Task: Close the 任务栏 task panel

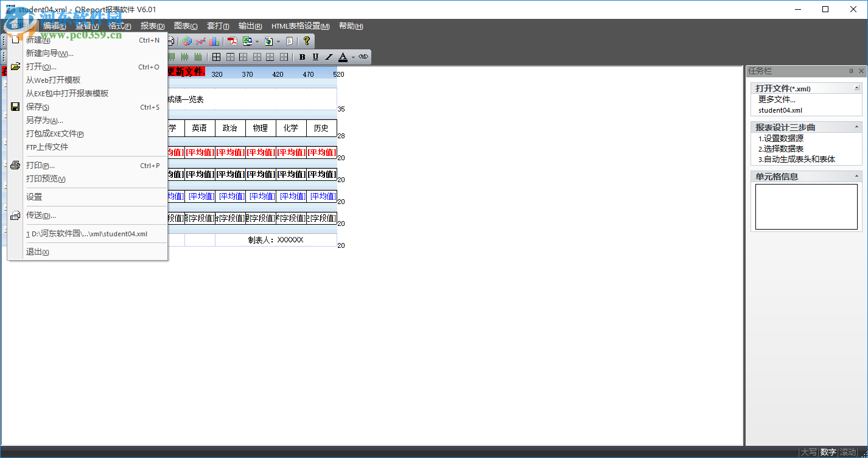Action: coord(861,71)
